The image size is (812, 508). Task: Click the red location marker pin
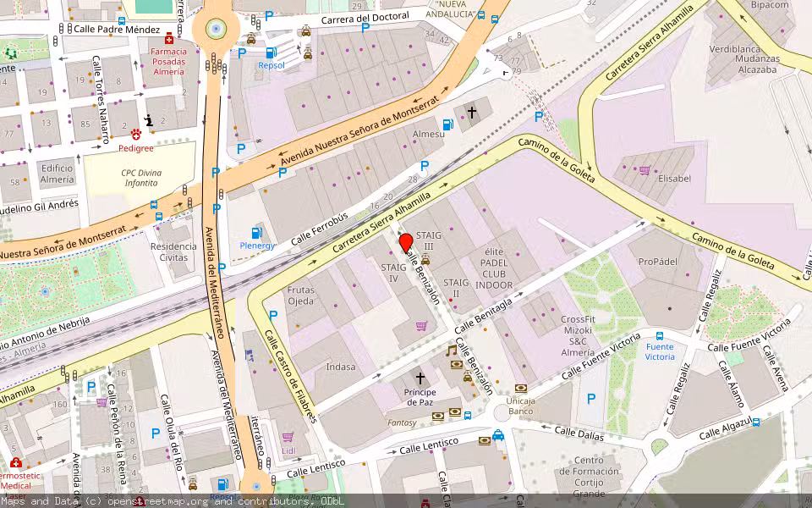pos(406,243)
